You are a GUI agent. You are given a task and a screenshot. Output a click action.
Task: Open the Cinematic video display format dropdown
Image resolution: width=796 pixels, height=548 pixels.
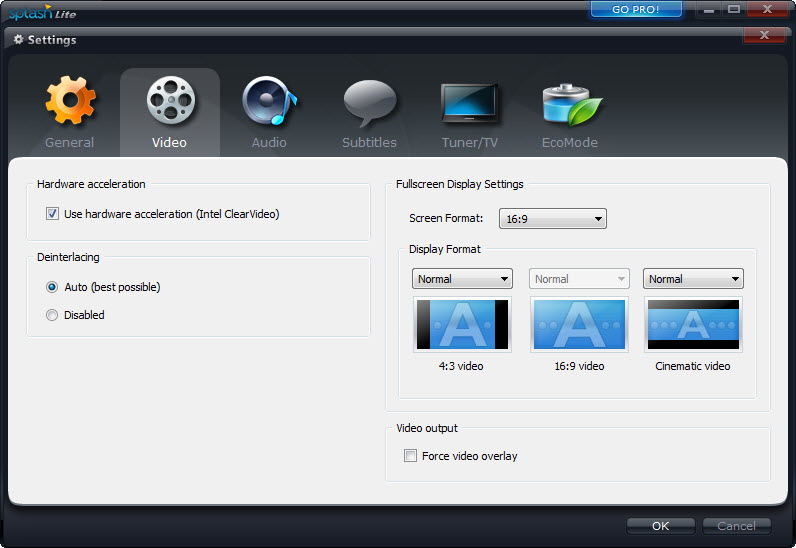[693, 279]
